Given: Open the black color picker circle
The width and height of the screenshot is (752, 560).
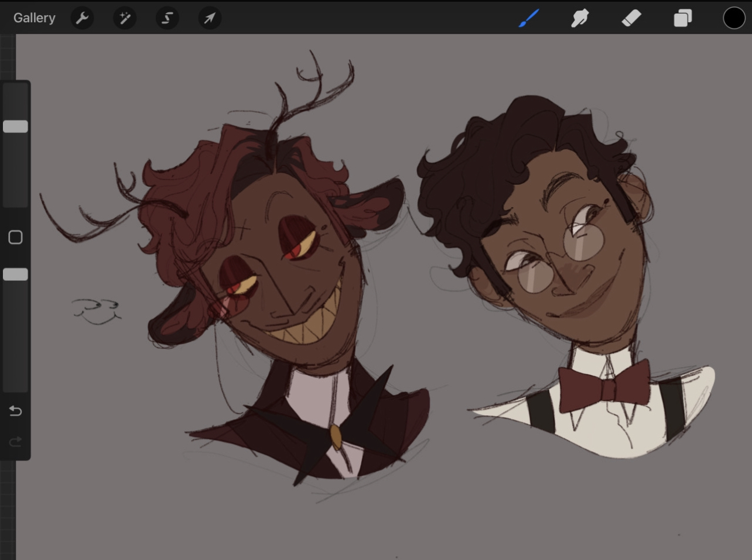Looking at the screenshot, I should (734, 18).
